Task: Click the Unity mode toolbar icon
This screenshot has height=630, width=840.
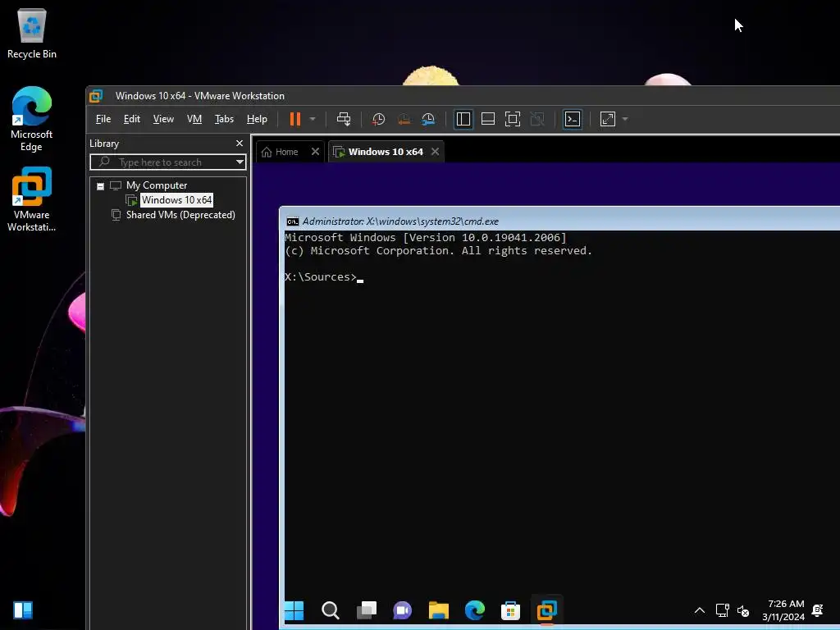Action: [x=537, y=119]
